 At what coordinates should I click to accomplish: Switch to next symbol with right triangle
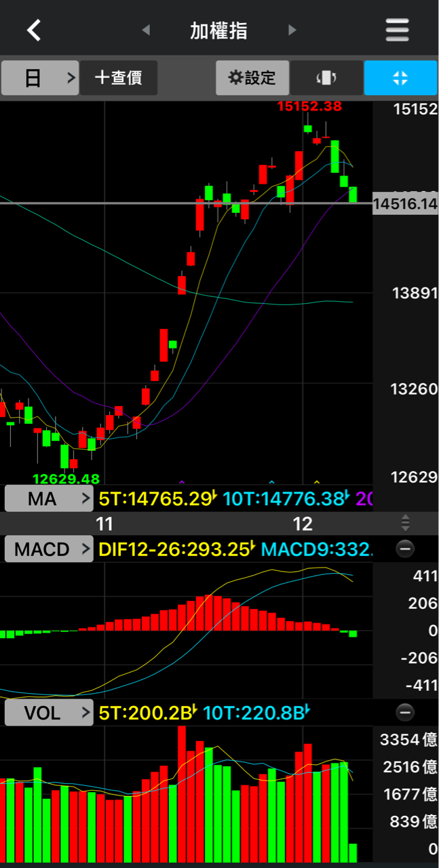(x=292, y=30)
